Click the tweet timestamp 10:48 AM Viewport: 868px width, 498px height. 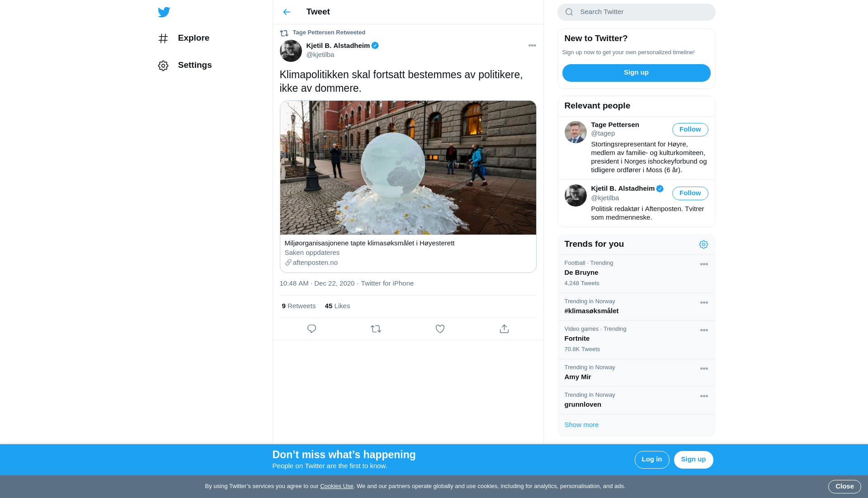[x=317, y=283]
